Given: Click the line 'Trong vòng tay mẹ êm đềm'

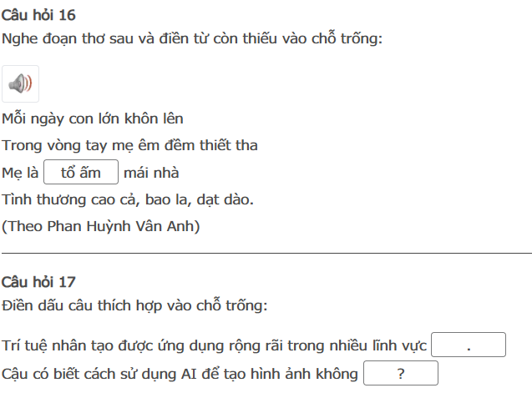Looking at the screenshot, I should (129, 145).
